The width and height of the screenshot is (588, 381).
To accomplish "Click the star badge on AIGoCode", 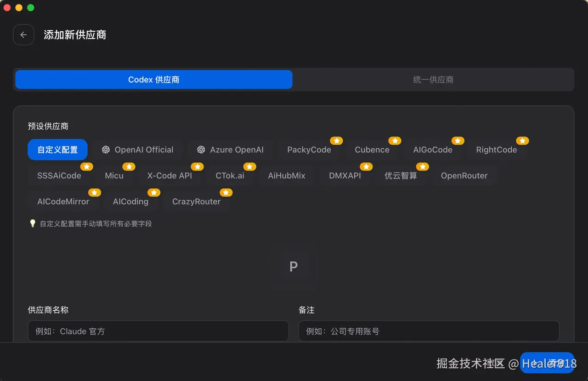I will pos(458,141).
